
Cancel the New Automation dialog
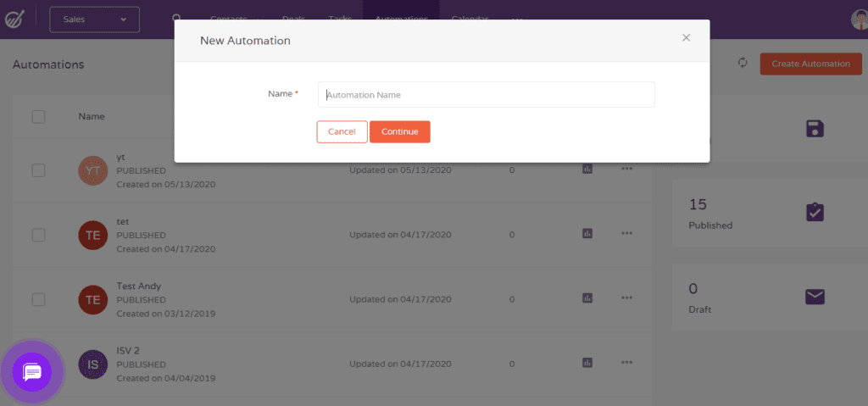click(342, 132)
